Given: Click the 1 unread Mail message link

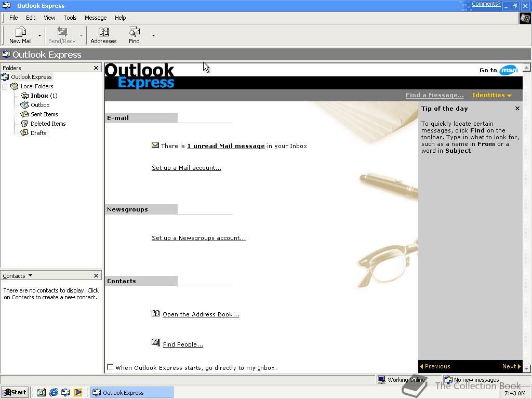Looking at the screenshot, I should [x=226, y=146].
